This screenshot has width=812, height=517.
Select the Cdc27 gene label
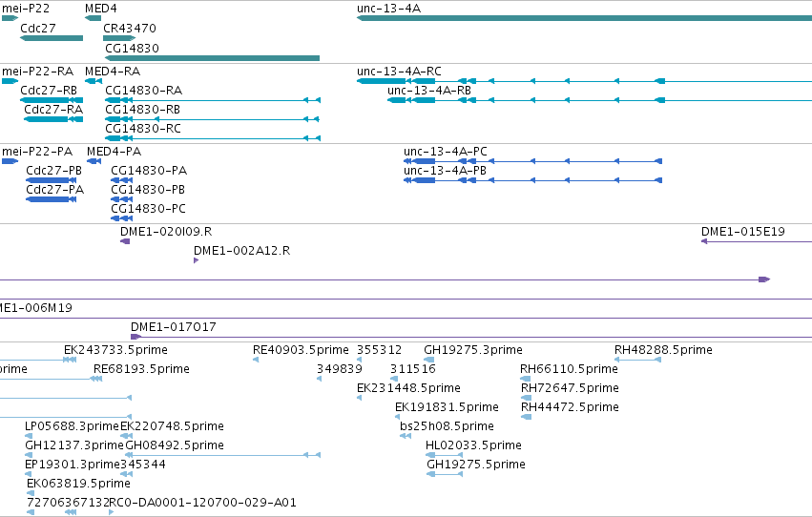point(38,28)
